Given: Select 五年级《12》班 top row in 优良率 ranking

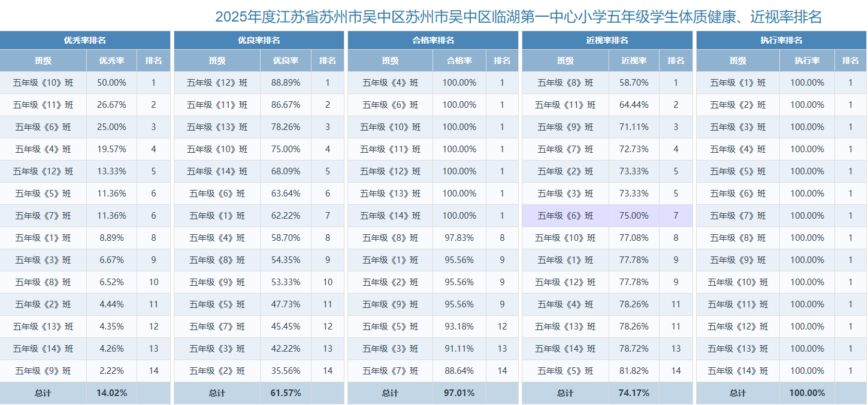Looking at the screenshot, I should click(217, 83).
